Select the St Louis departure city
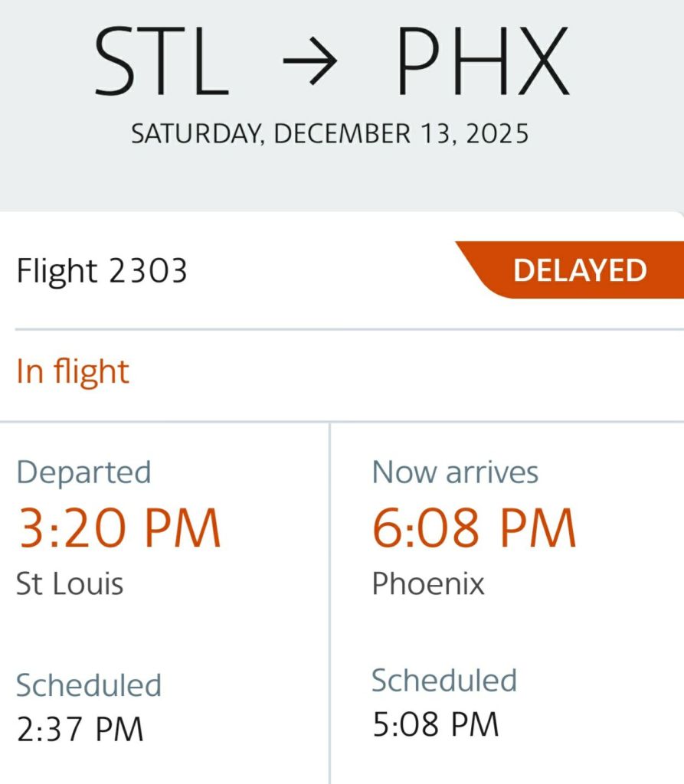The height and width of the screenshot is (784, 684). tap(70, 584)
